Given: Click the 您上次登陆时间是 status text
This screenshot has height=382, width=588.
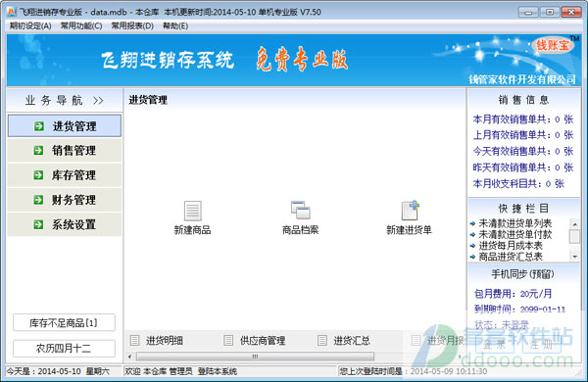Looking at the screenshot, I should 413,371.
